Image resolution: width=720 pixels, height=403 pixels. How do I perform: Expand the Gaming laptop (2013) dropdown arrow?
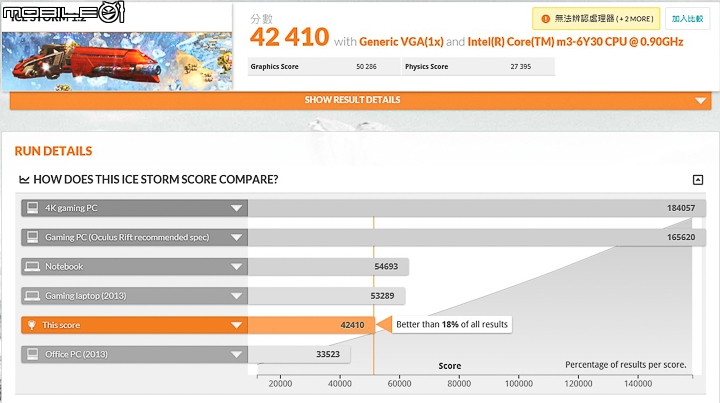[x=236, y=296]
